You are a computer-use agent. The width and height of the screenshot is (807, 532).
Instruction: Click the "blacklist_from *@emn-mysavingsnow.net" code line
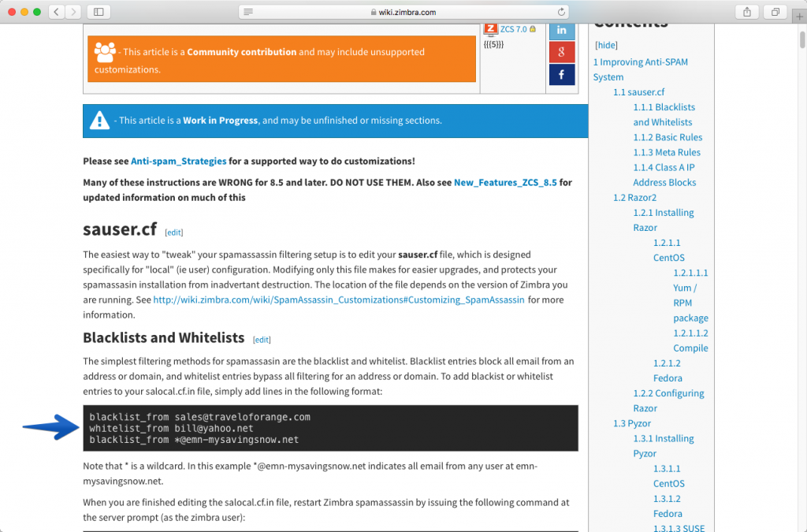(194, 440)
